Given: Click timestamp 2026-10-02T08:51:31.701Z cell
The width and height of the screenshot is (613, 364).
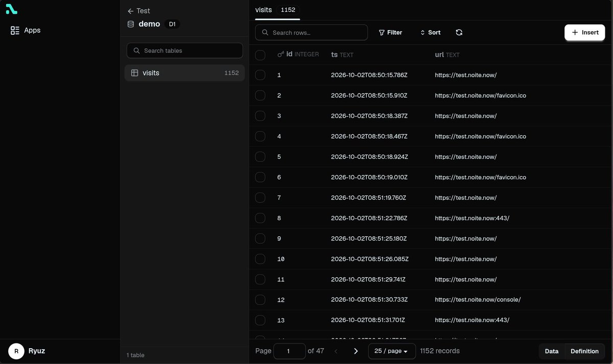Looking at the screenshot, I should click(368, 320).
